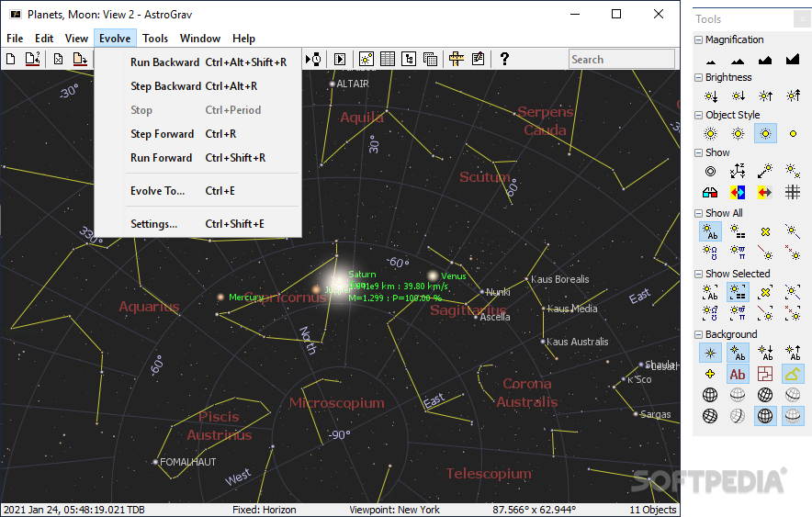
Task: Open the View menu
Action: 76,39
